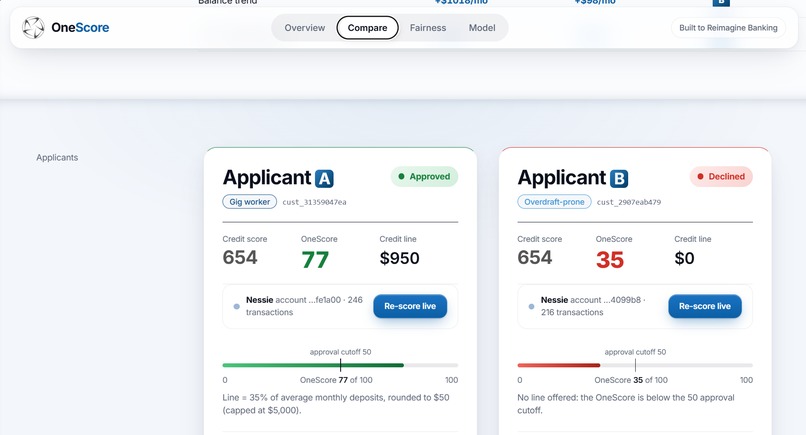Click Applicant B's red OneScore 35
The width and height of the screenshot is (806, 435).
tap(610, 259)
